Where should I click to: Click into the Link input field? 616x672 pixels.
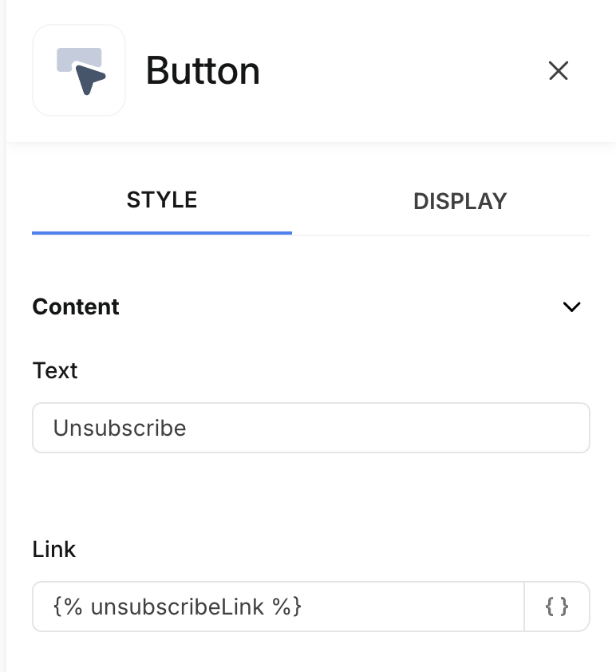tap(278, 607)
